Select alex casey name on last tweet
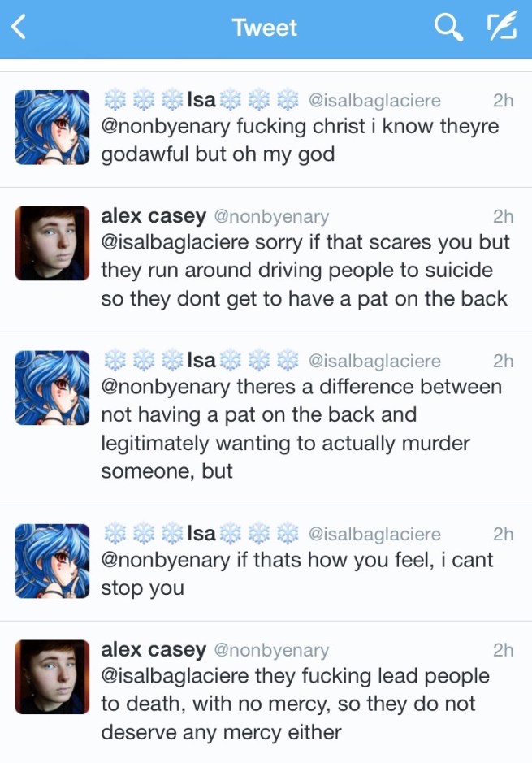 tap(154, 649)
